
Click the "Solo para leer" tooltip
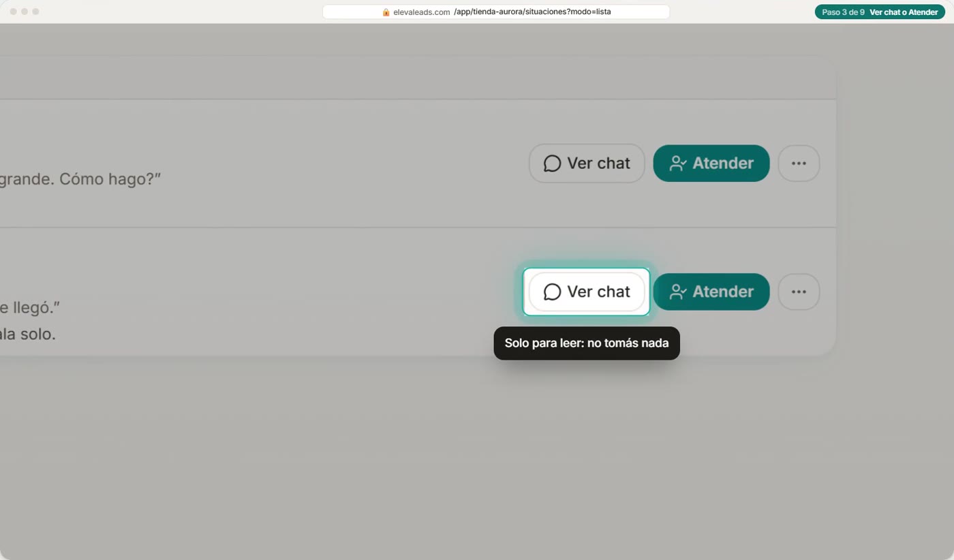tap(587, 343)
